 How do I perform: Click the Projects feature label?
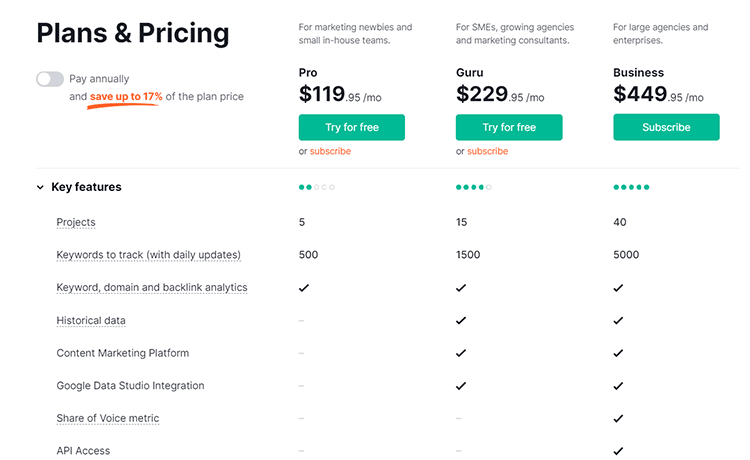(x=76, y=222)
